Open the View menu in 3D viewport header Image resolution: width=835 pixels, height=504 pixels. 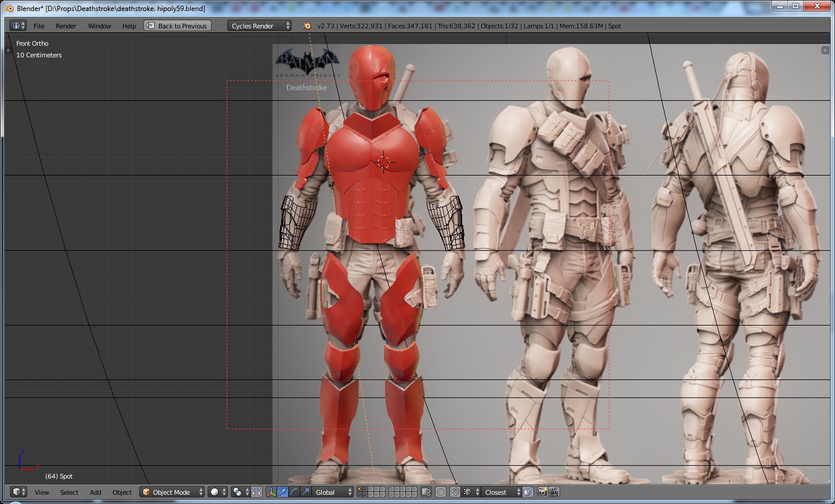[42, 492]
